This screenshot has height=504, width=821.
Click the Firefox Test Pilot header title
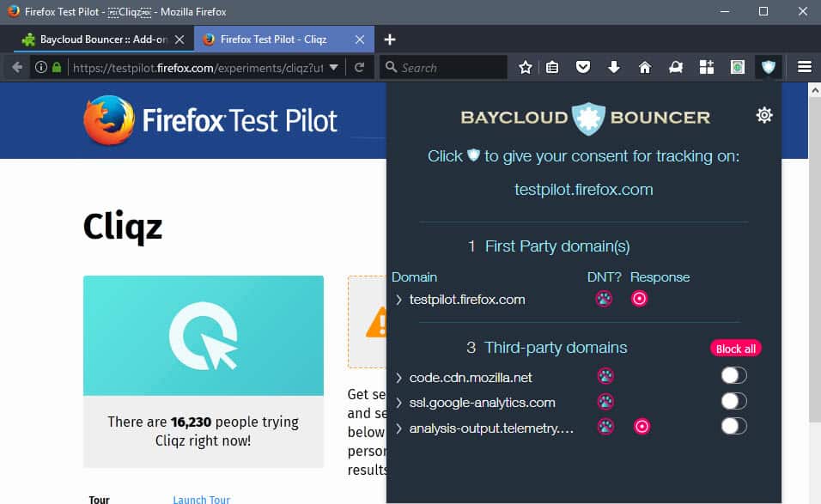click(240, 120)
